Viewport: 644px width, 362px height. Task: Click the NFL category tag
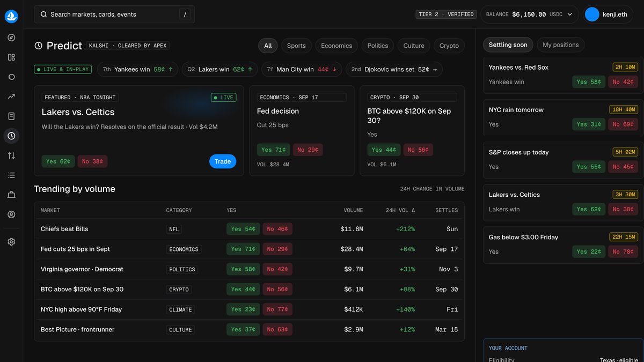(174, 229)
